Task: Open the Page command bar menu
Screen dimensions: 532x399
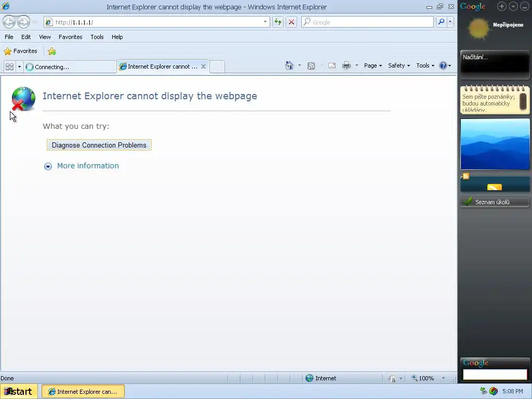Action: pyautogui.click(x=373, y=65)
